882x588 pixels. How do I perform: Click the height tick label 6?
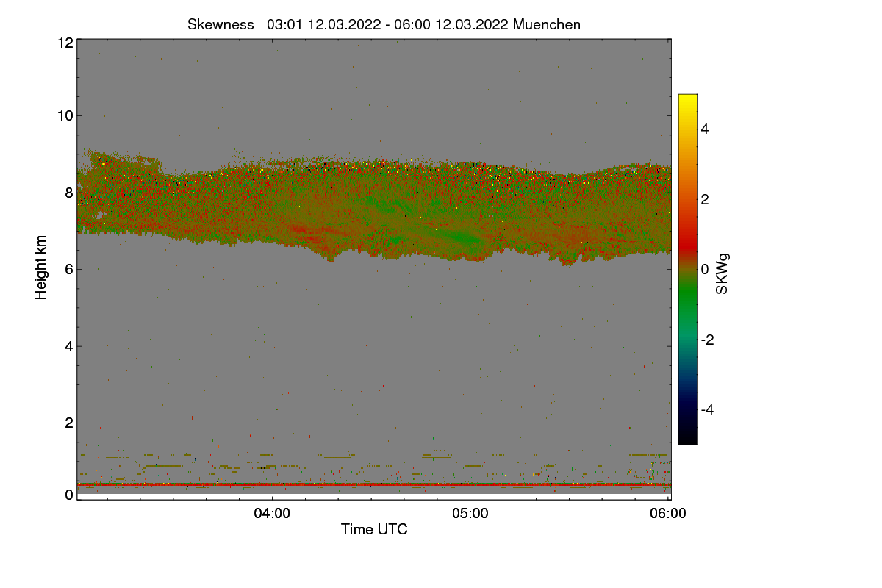point(68,269)
